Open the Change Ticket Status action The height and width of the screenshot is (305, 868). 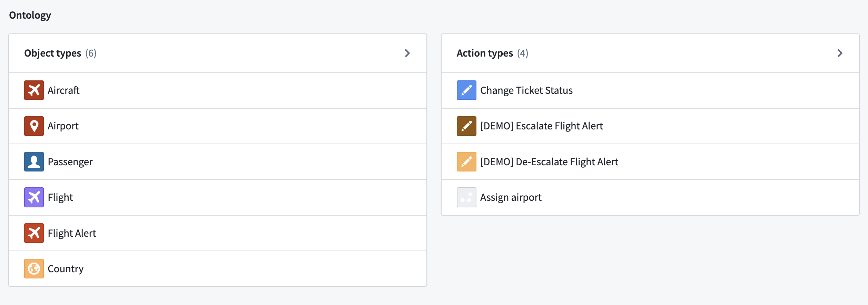[650, 90]
